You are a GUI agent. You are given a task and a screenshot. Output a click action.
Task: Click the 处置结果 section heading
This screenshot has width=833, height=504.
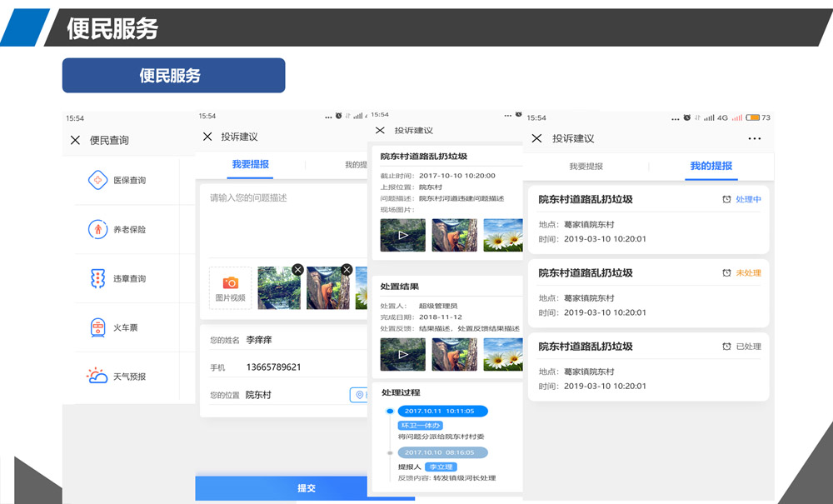(x=400, y=287)
